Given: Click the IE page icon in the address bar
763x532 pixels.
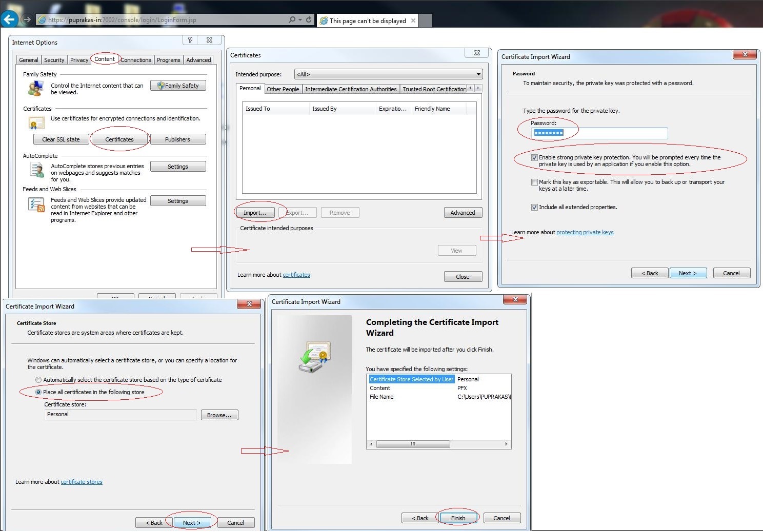Looking at the screenshot, I should [x=42, y=20].
